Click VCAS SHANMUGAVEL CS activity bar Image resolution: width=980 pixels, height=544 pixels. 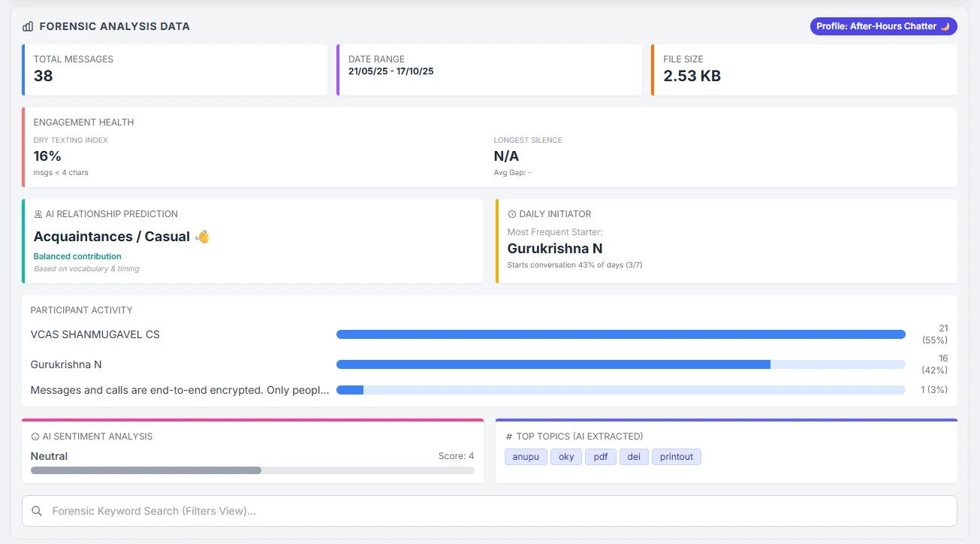620,334
